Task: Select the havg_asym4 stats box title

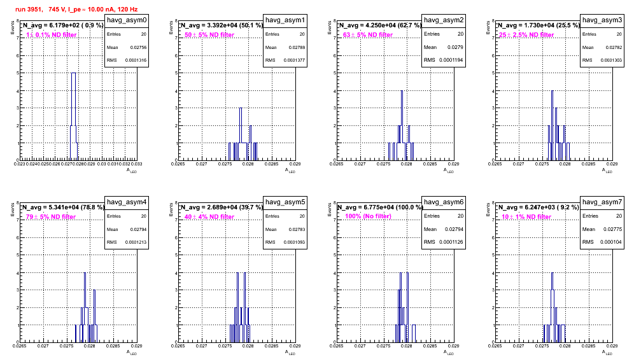Action: (x=127, y=202)
